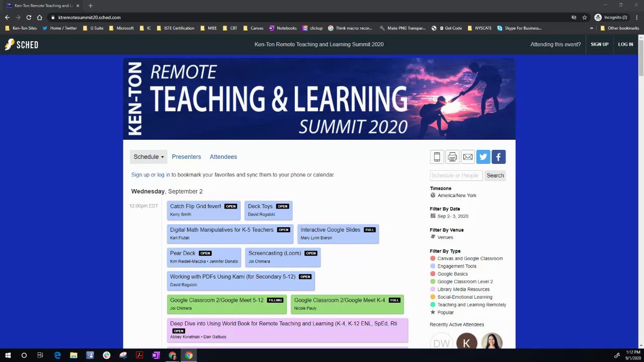644x362 pixels.
Task: Open Adobe Acrobat from taskbar
Action: 139,355
